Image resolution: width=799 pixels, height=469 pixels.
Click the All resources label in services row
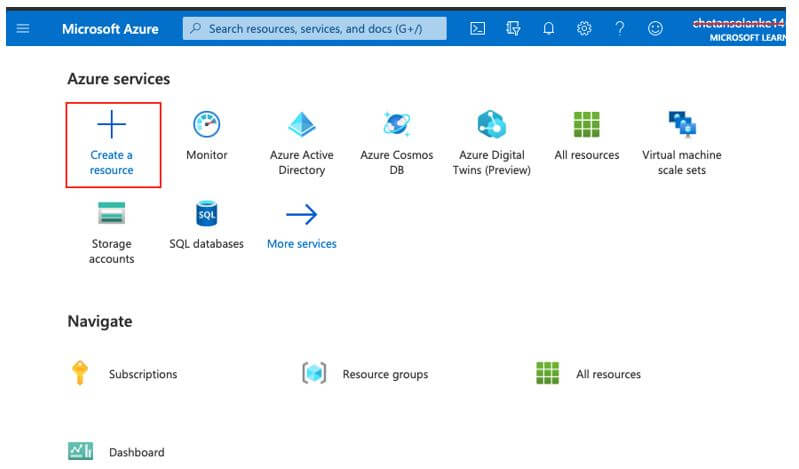[x=587, y=154]
